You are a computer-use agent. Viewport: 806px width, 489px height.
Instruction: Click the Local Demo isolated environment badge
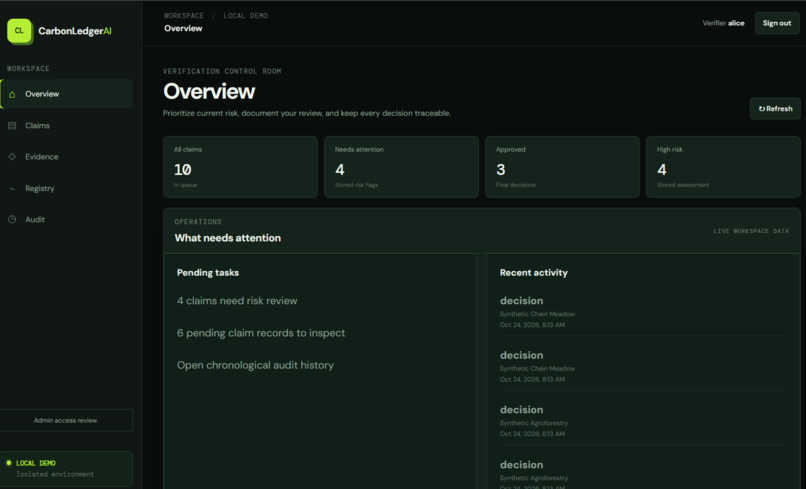66,468
